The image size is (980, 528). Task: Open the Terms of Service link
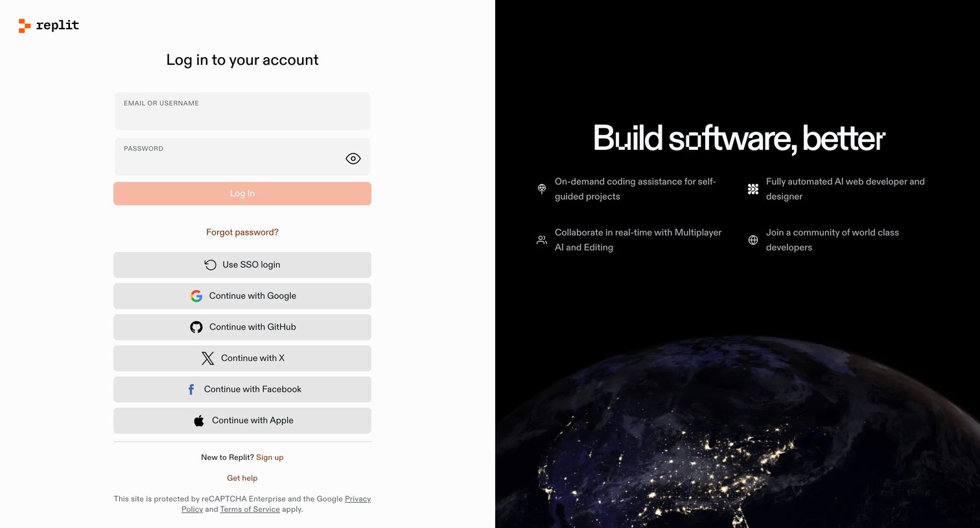pyautogui.click(x=250, y=509)
